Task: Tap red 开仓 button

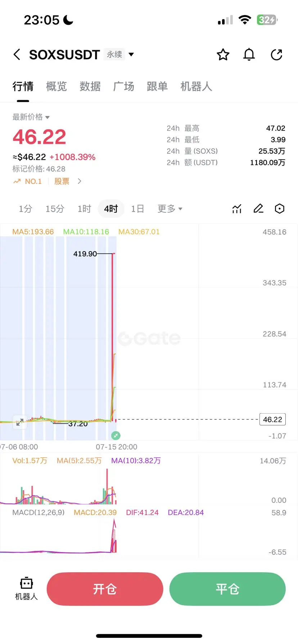Action: 105,589
